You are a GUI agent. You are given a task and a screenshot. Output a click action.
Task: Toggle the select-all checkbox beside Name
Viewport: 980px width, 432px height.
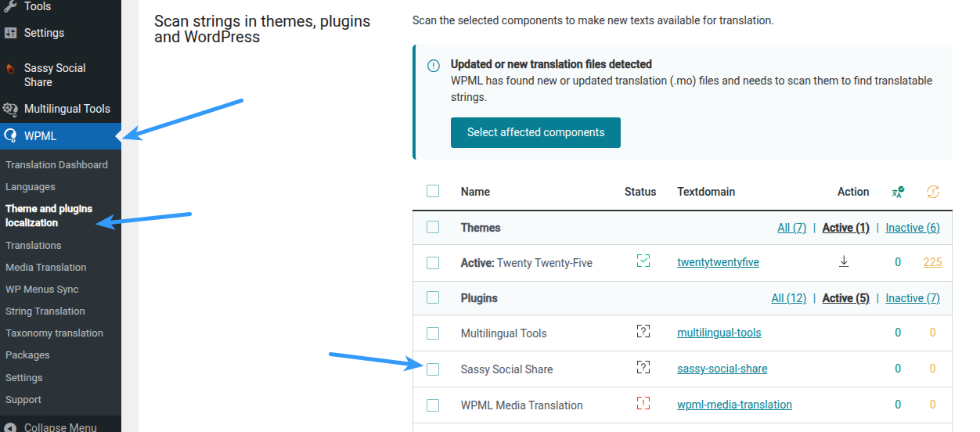(433, 191)
